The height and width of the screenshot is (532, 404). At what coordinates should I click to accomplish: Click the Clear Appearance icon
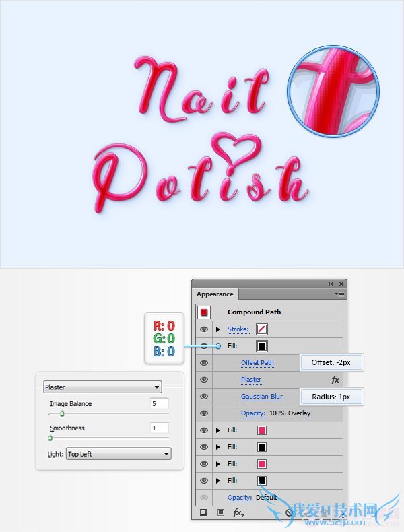coord(289,512)
